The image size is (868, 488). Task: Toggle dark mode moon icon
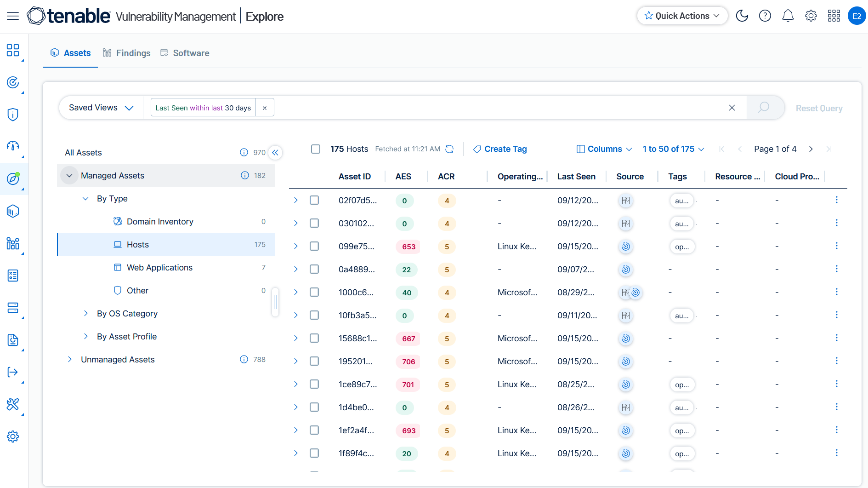point(742,16)
